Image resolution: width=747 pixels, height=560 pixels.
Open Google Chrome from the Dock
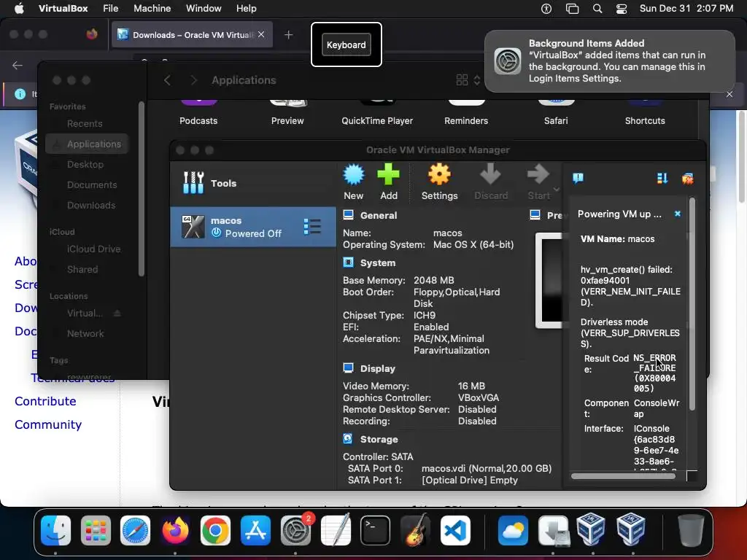pyautogui.click(x=215, y=530)
